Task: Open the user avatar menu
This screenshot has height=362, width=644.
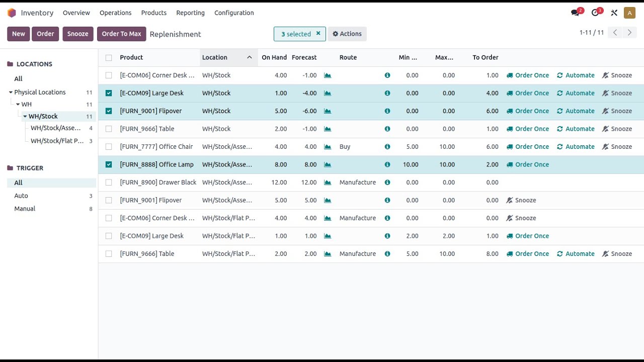Action: [x=629, y=13]
